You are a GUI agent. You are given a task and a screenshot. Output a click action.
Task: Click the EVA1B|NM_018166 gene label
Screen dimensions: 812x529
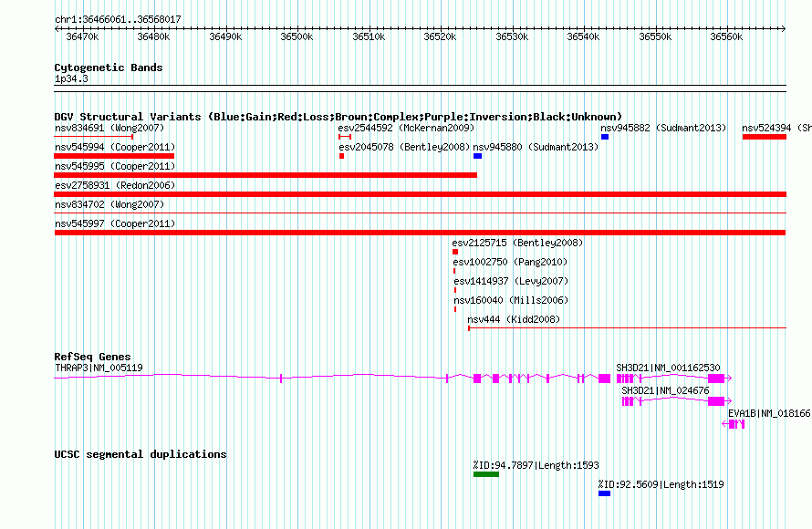pyautogui.click(x=769, y=413)
